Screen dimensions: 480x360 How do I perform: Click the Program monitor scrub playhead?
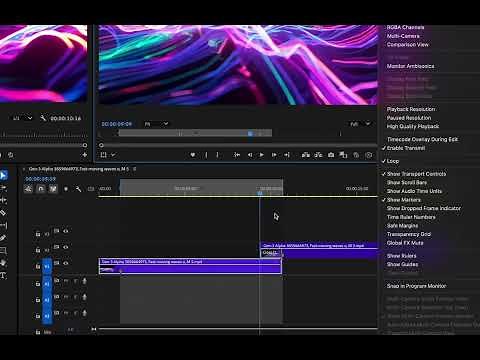[x=250, y=133]
